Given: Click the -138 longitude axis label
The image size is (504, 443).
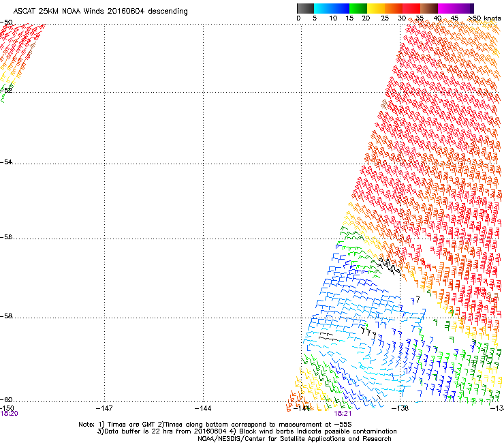Looking at the screenshot, I should pyautogui.click(x=400, y=408).
